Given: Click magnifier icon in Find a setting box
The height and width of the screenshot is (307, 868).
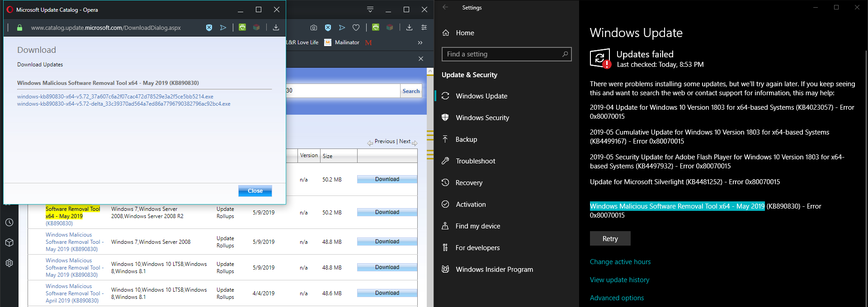Looking at the screenshot, I should [565, 54].
